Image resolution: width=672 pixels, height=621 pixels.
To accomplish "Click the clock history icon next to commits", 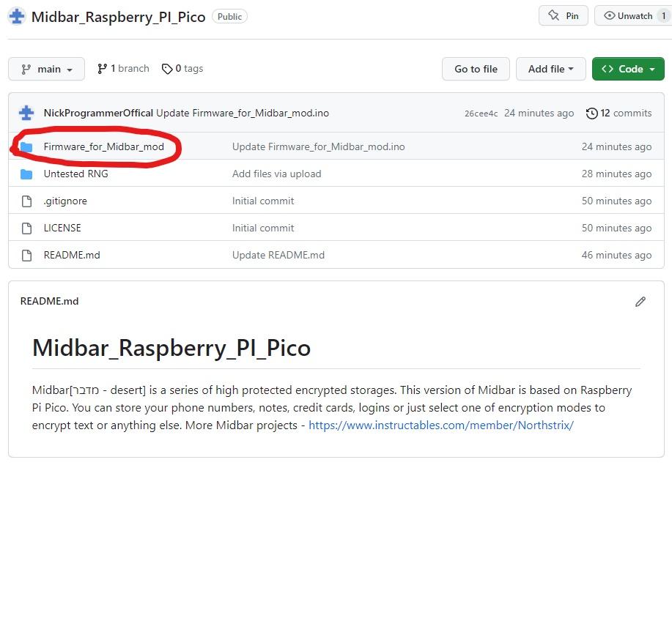I will [x=592, y=114].
